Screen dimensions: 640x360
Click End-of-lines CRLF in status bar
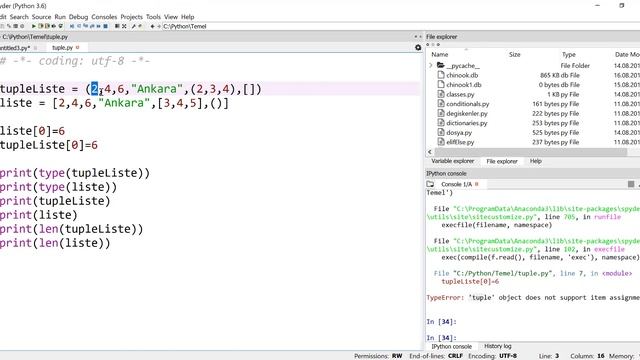(436, 356)
